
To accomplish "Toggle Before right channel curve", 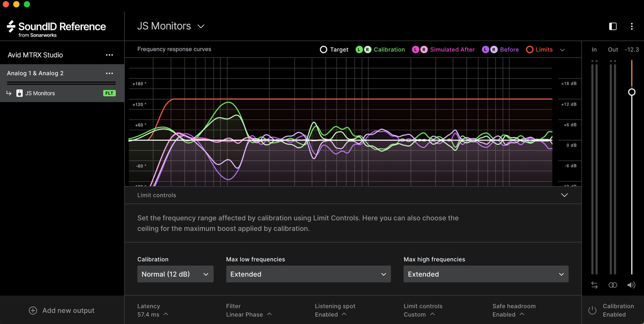I will tap(494, 50).
